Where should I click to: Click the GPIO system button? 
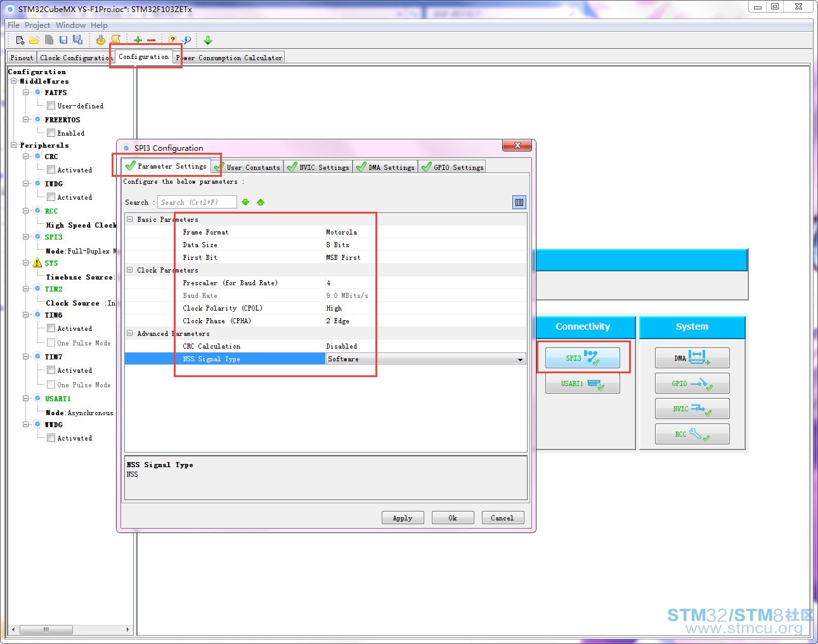coord(692,383)
